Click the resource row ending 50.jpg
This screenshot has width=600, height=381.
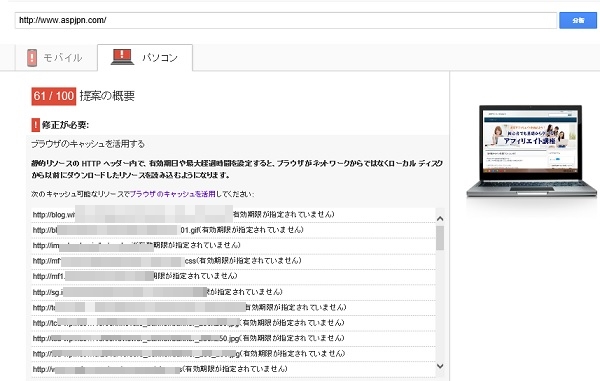(x=233, y=339)
